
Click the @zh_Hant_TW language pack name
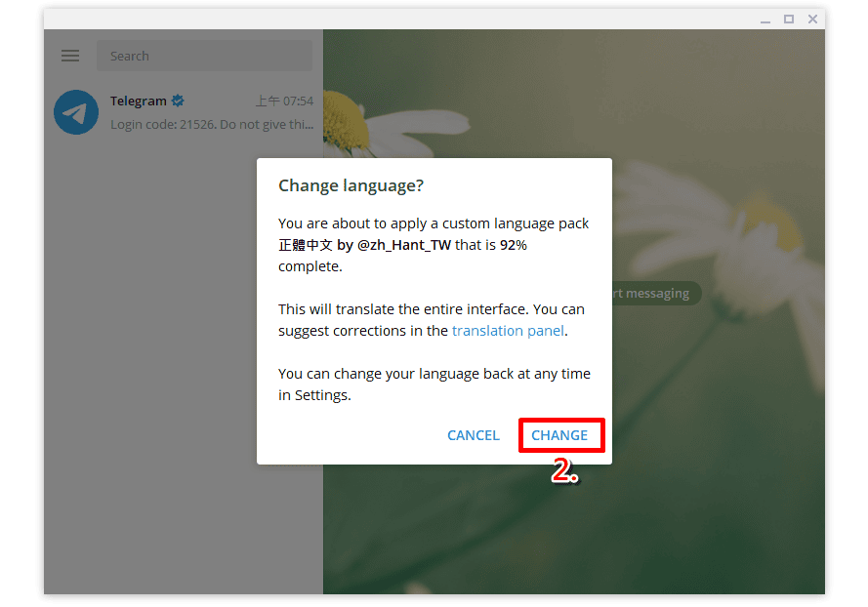click(x=404, y=245)
